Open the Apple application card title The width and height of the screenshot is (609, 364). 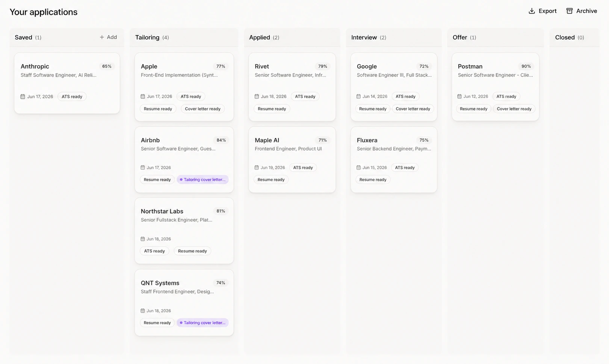point(149,66)
